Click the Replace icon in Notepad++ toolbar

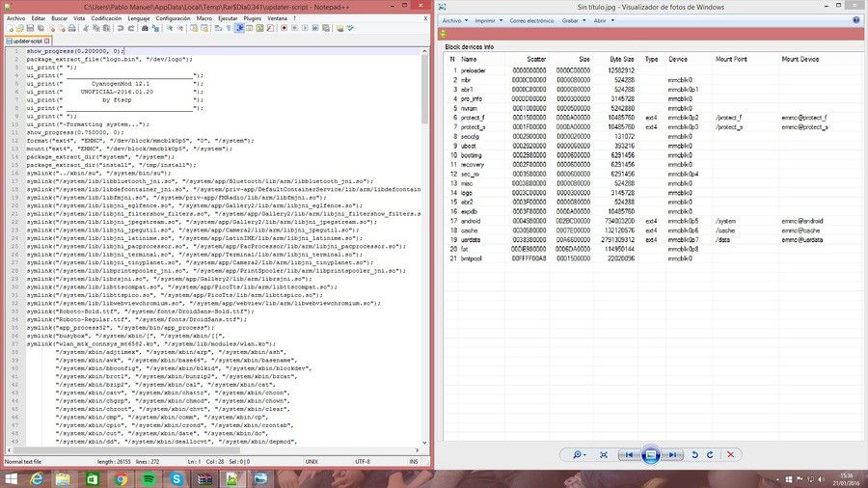(155, 28)
